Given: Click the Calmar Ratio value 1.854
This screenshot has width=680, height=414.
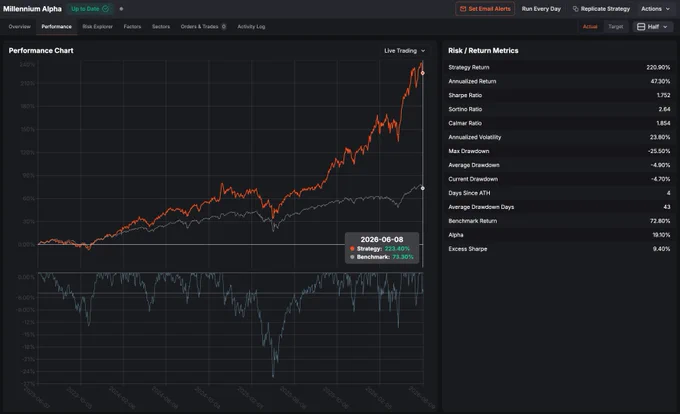Looking at the screenshot, I should [x=663, y=123].
